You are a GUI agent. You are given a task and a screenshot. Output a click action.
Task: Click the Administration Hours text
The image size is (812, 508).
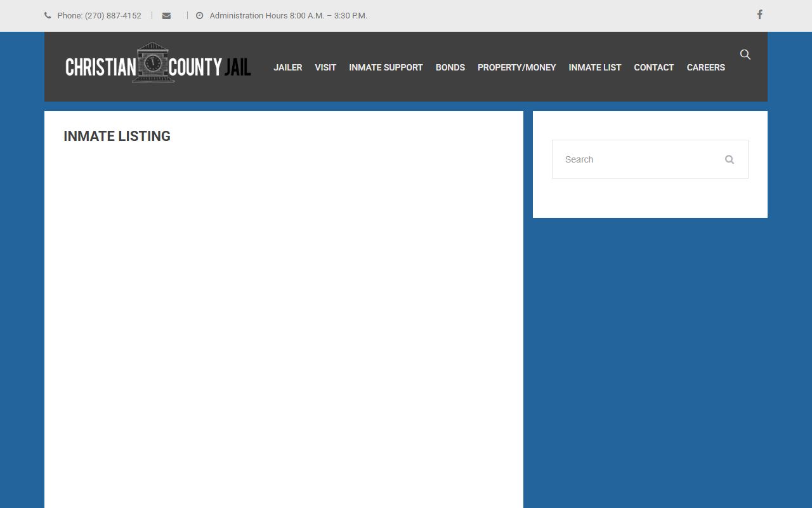(x=288, y=16)
